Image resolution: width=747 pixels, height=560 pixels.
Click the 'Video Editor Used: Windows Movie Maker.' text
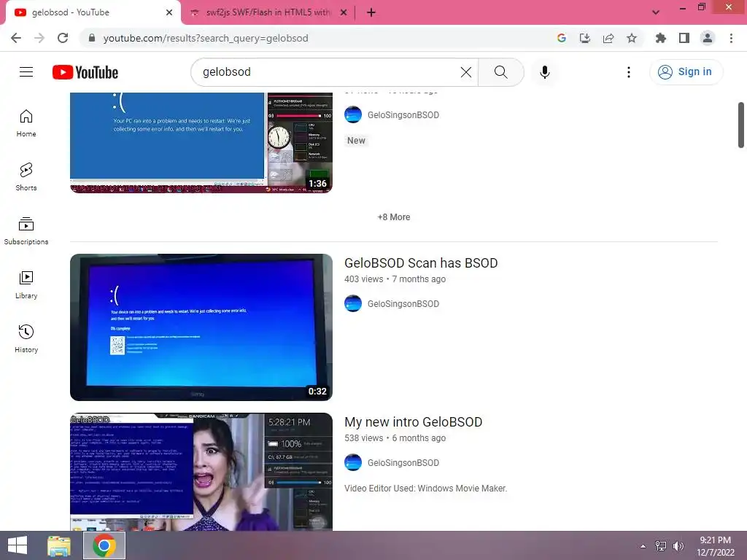tap(426, 489)
